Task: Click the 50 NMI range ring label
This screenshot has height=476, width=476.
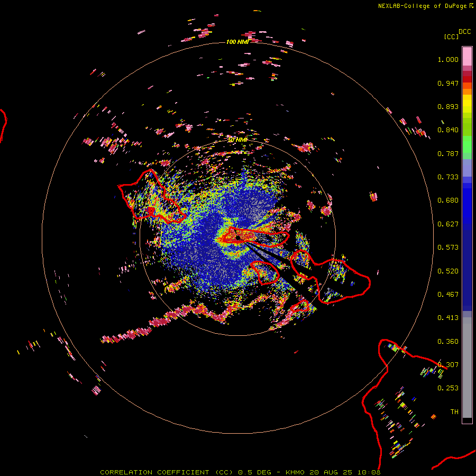Action: click(237, 140)
